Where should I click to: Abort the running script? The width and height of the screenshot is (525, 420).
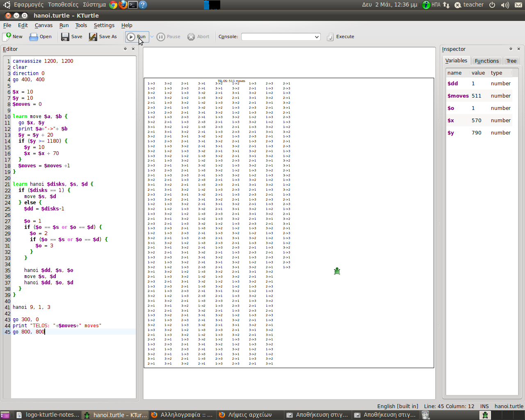coord(199,37)
